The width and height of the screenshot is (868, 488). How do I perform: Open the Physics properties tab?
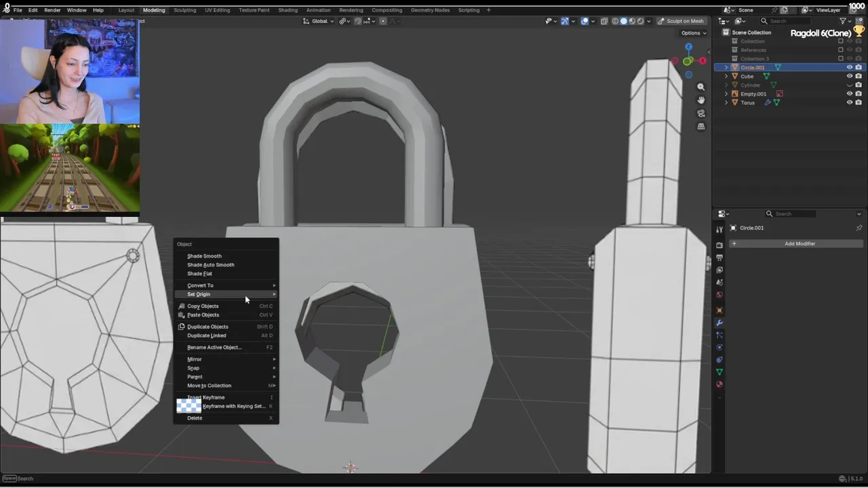(719, 347)
